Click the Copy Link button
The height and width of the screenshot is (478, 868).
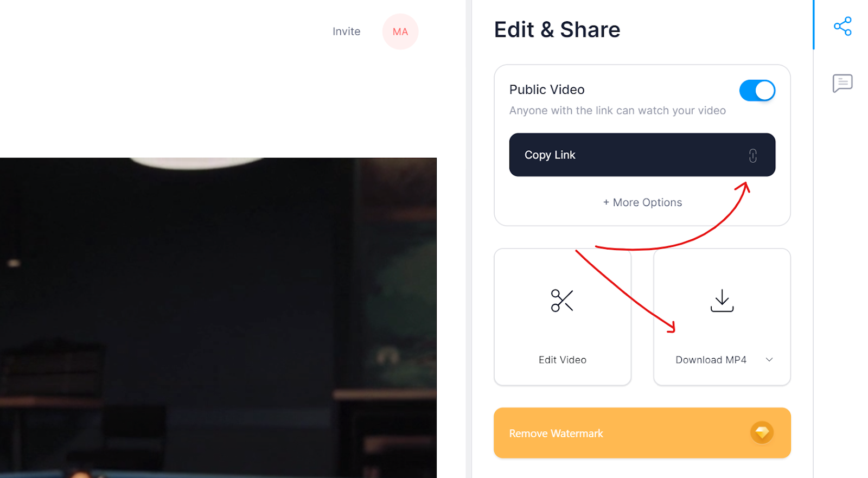point(642,155)
